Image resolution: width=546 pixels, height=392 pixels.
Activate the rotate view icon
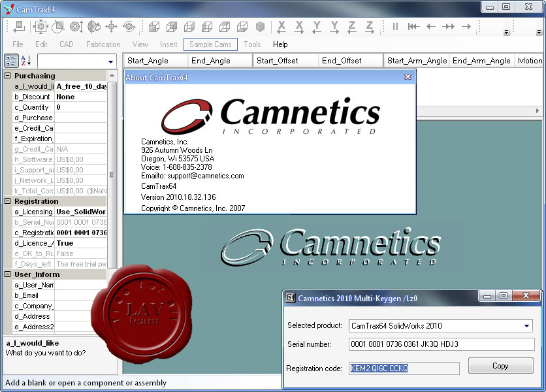93,27
